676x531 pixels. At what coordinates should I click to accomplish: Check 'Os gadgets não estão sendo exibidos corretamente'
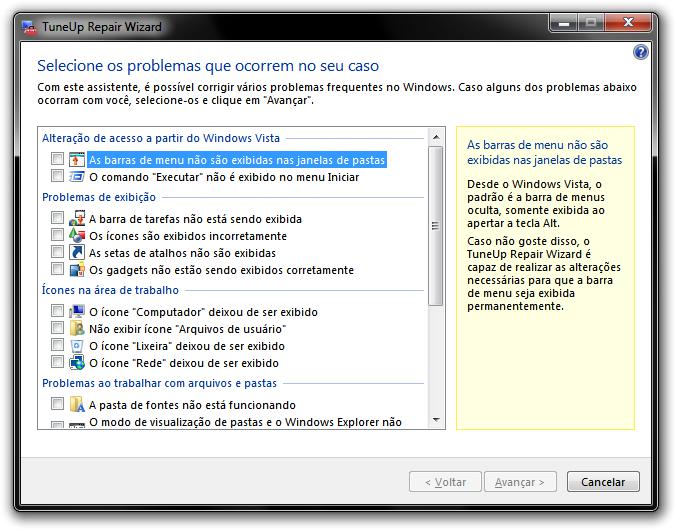57,269
